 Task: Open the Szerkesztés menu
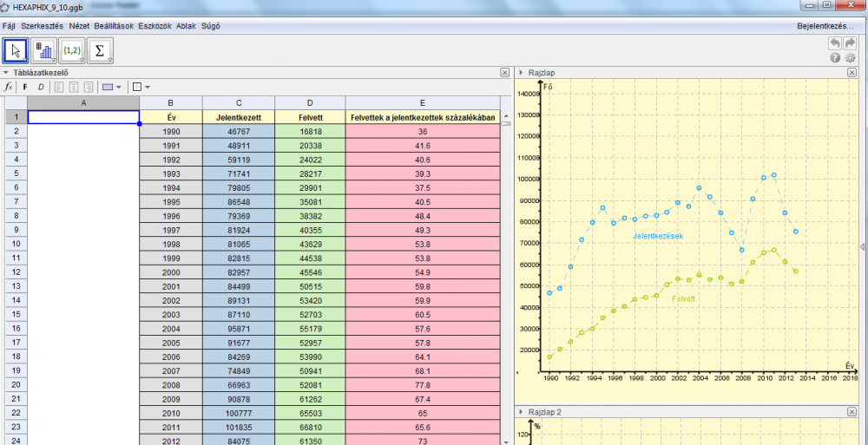[x=42, y=26]
